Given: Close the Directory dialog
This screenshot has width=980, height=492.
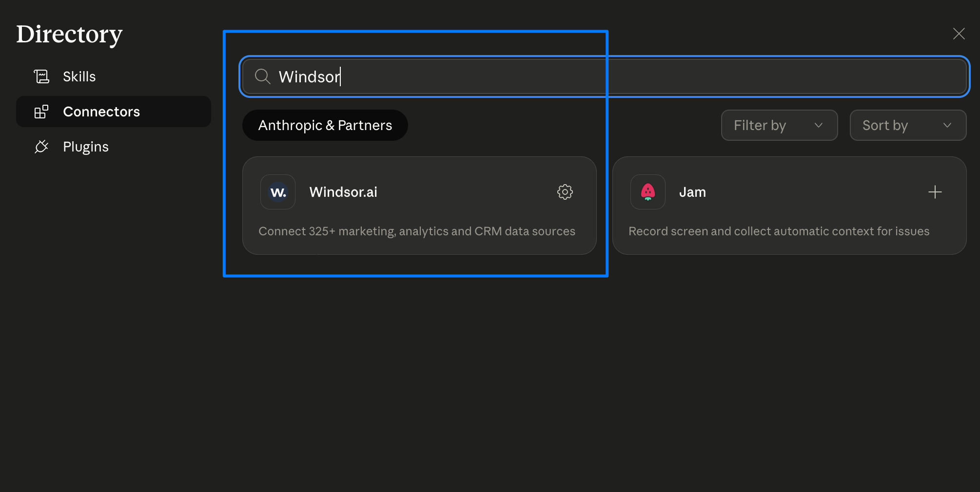Looking at the screenshot, I should pyautogui.click(x=959, y=34).
